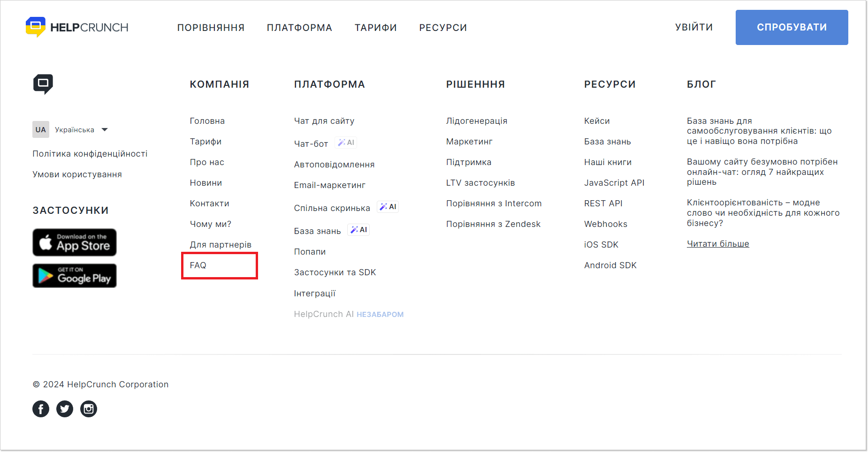Click the БЛОГ column heading

(701, 84)
